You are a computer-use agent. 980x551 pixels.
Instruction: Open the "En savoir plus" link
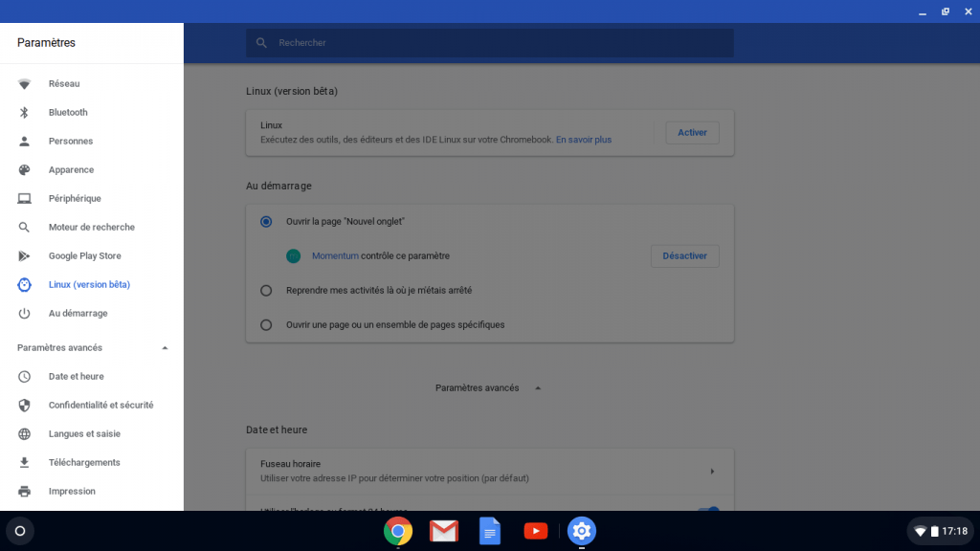point(584,140)
